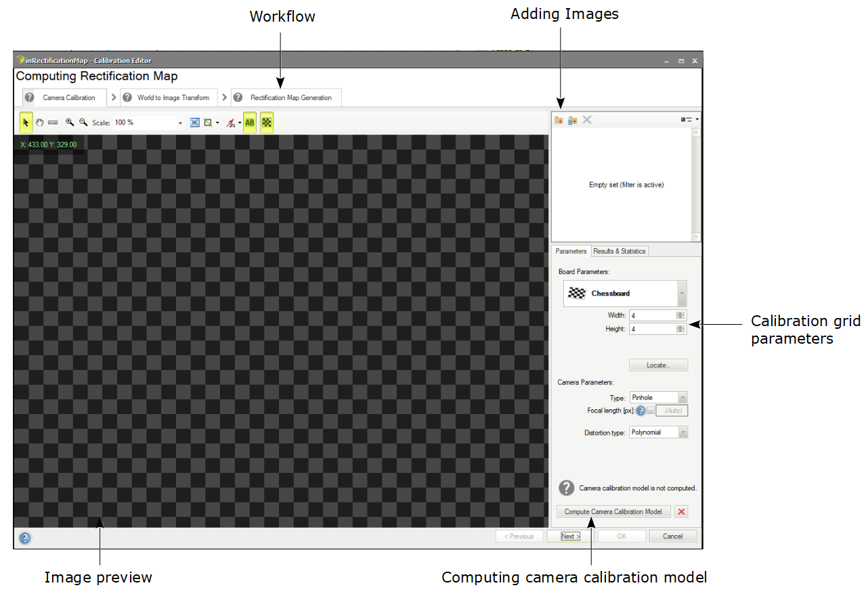The width and height of the screenshot is (868, 594).
Task: Choose the ruler measure tool
Action: pos(53,122)
